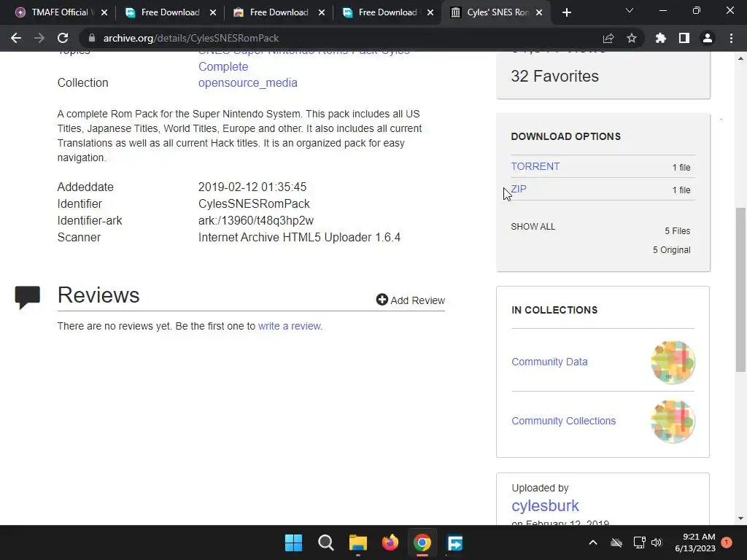747x560 pixels.
Task: Click the Addeddate value 2019-02-12 01:35:45
Action: 252,187
